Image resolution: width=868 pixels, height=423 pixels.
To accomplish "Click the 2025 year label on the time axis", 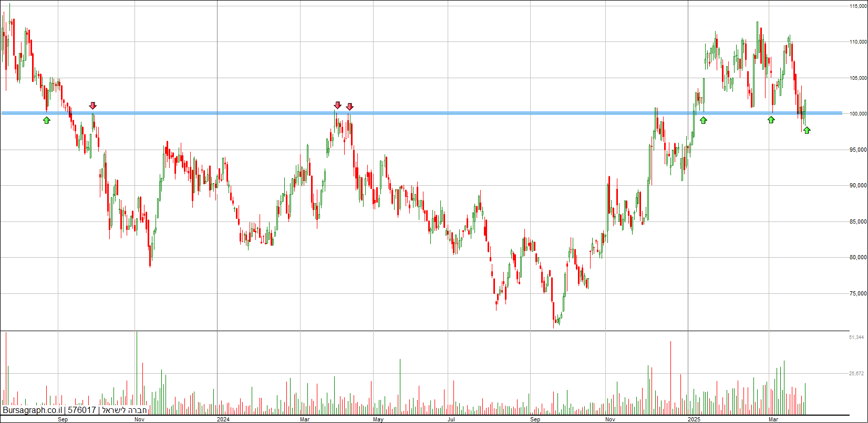I will pyautogui.click(x=694, y=420).
